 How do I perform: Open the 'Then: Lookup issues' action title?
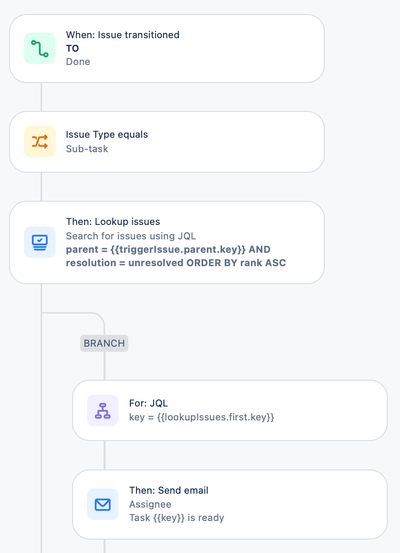(113, 221)
